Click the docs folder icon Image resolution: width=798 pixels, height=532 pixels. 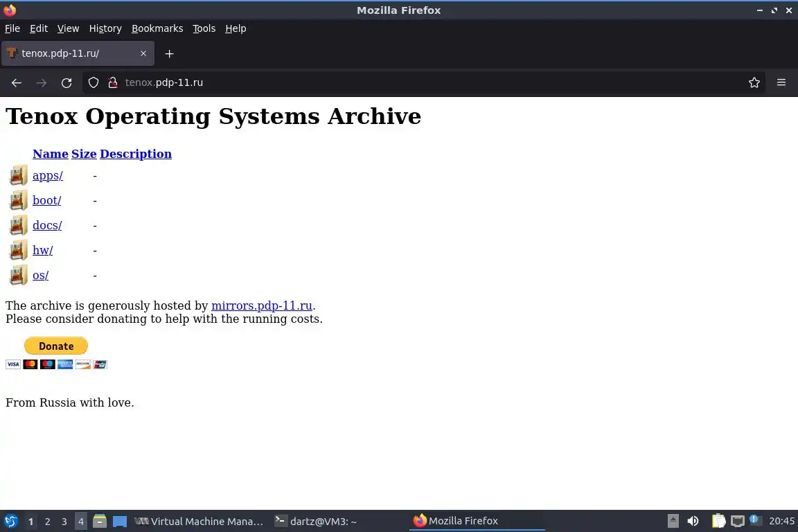tap(18, 225)
